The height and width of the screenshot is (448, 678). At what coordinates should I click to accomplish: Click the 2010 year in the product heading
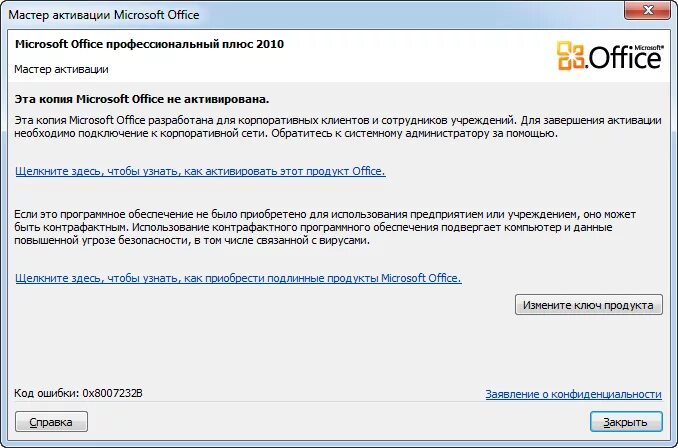tap(270, 44)
